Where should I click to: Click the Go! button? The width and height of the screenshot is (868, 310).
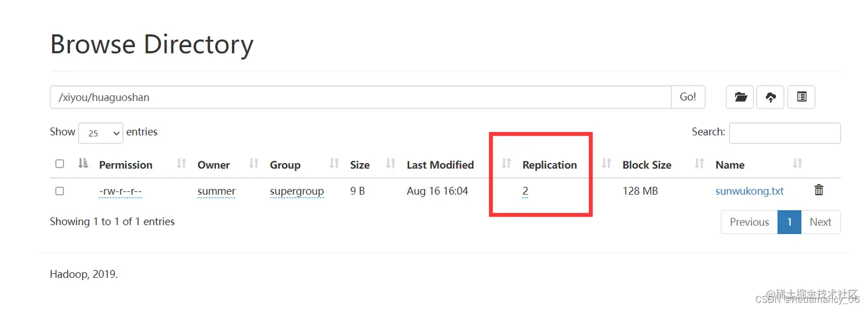pyautogui.click(x=688, y=97)
